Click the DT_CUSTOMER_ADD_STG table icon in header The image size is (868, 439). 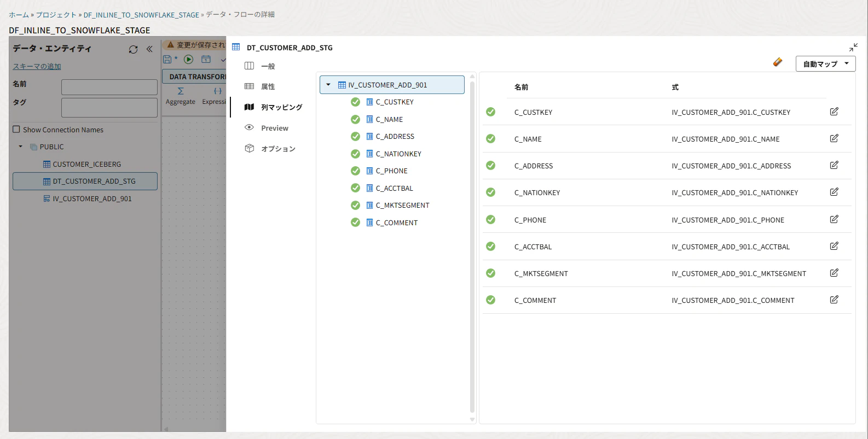(x=236, y=47)
